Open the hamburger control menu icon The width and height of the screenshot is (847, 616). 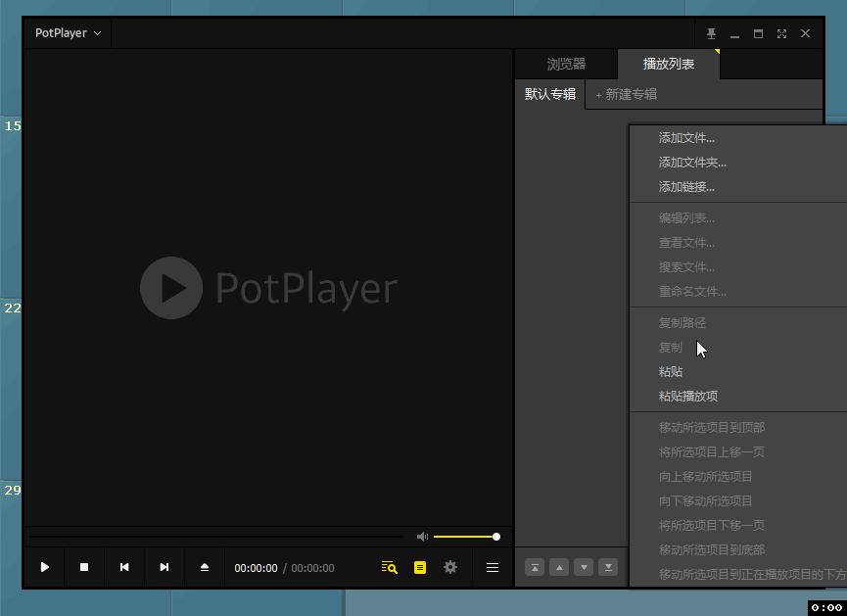click(493, 567)
